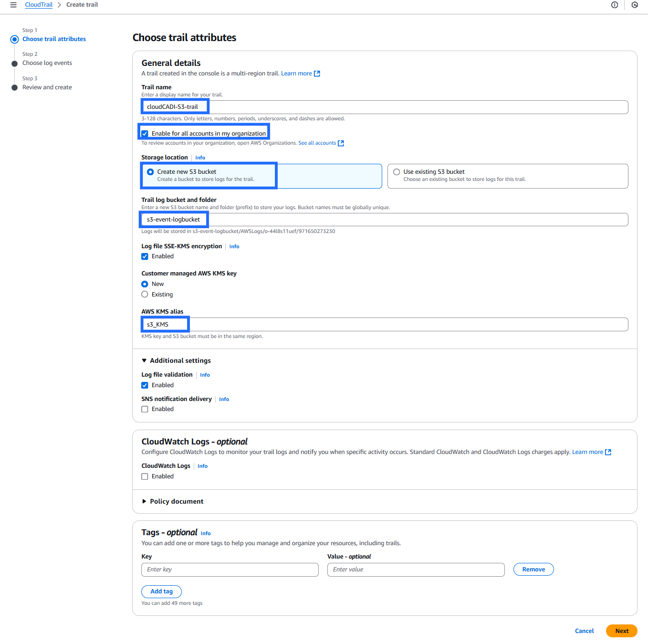Click the breadcrumb chevron after CloudTrail
The image size is (648, 644).
[59, 5]
